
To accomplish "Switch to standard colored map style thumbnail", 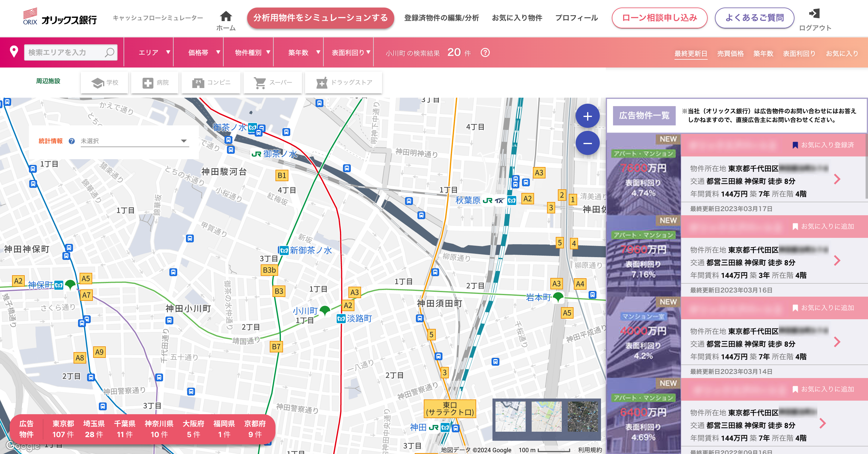I will pos(546,417).
